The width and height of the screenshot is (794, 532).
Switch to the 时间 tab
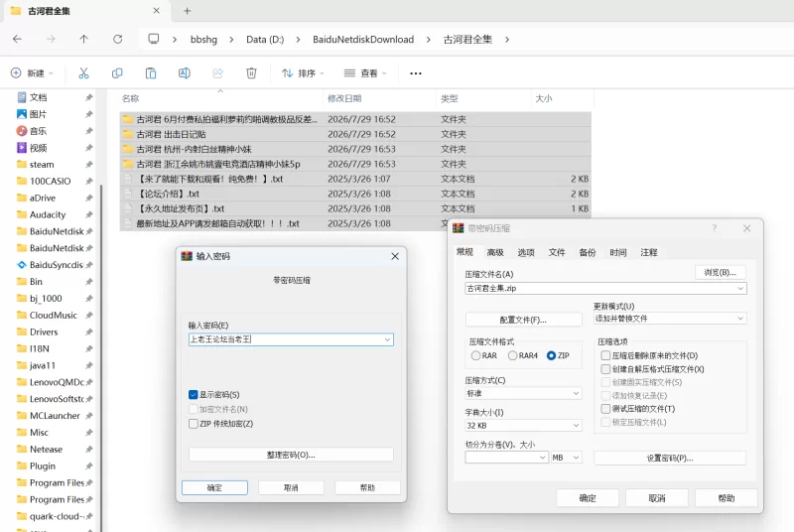pos(617,252)
